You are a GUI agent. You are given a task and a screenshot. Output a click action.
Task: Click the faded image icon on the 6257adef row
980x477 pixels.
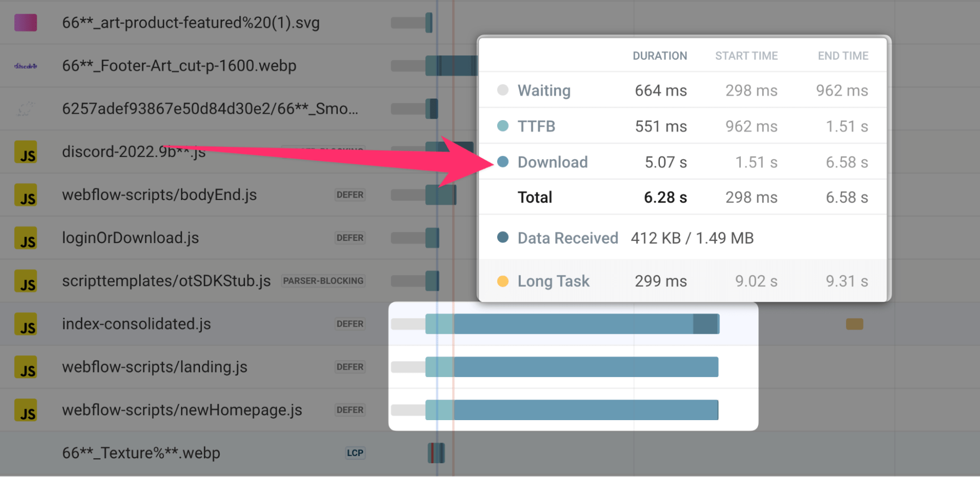(x=26, y=108)
